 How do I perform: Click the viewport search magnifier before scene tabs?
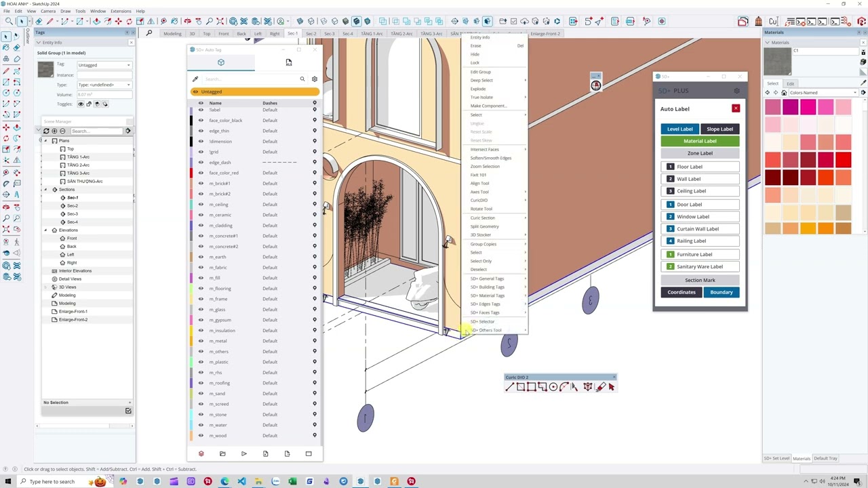tap(149, 33)
